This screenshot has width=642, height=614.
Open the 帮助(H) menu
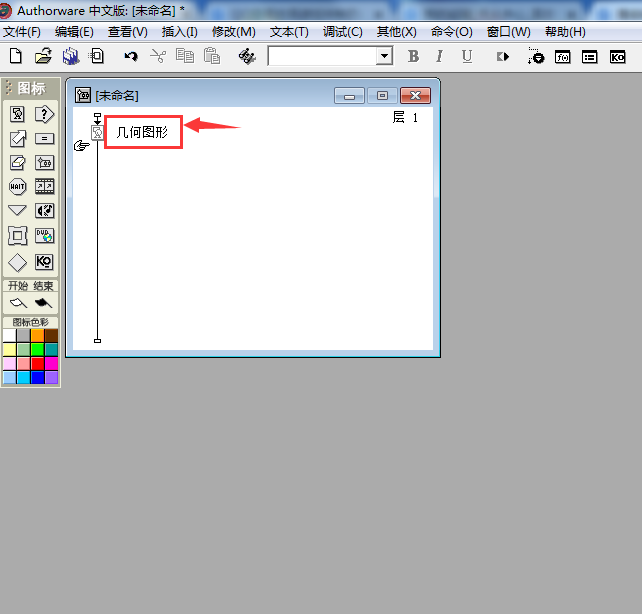565,32
